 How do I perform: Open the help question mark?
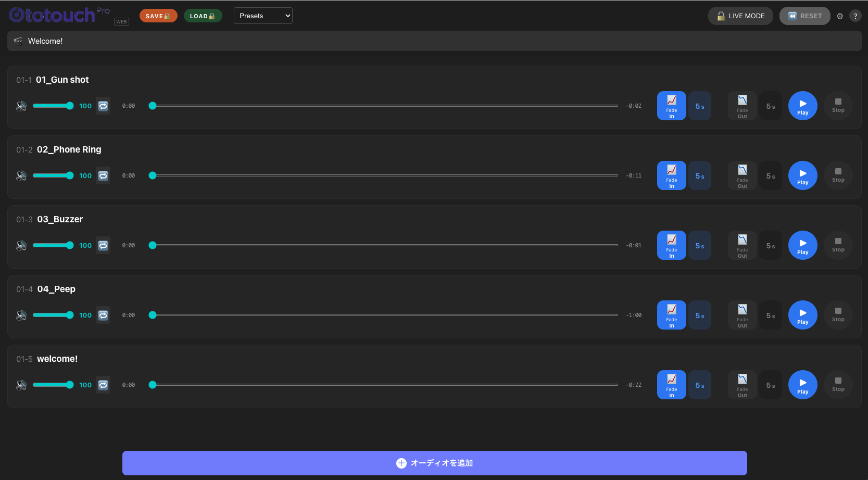tap(856, 16)
